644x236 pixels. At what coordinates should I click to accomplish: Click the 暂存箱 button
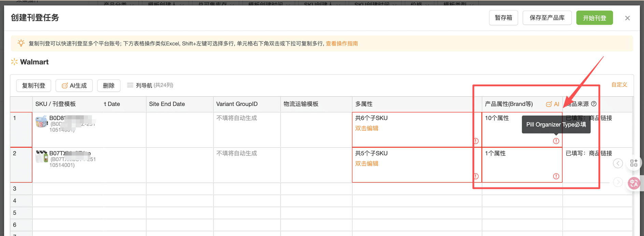pyautogui.click(x=503, y=18)
